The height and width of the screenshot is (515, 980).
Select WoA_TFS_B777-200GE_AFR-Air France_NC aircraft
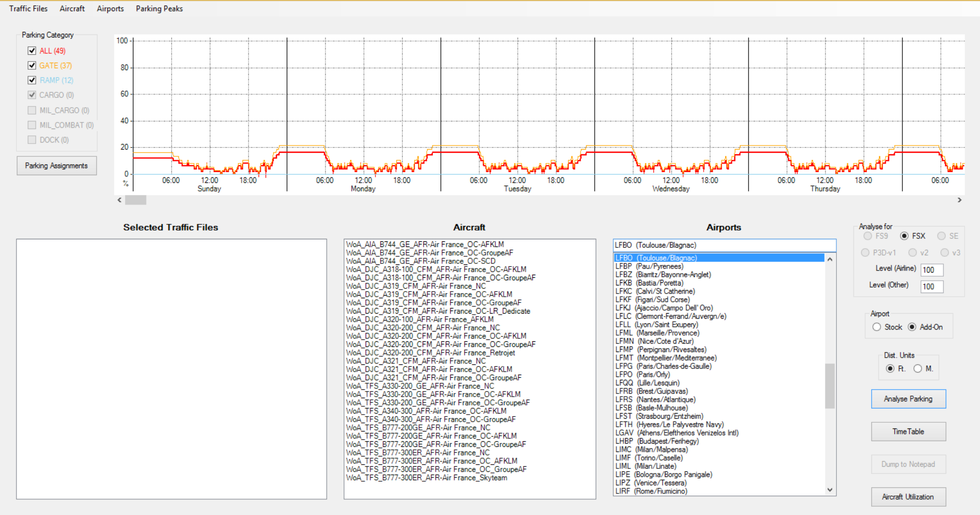point(470,428)
